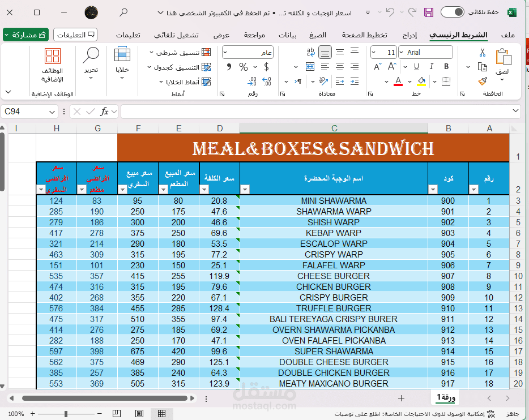The width and height of the screenshot is (529, 420).
Task: Open the number format dropdown
Action: pos(225,52)
